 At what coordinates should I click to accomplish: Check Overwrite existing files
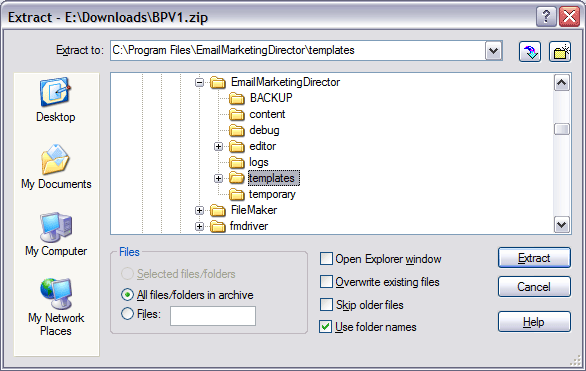coord(326,282)
